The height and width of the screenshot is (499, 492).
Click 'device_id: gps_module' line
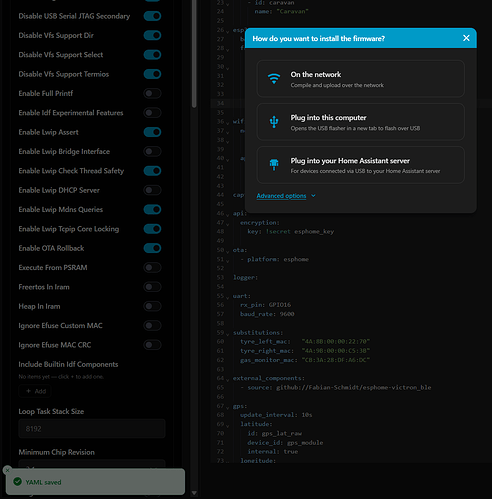(285, 443)
